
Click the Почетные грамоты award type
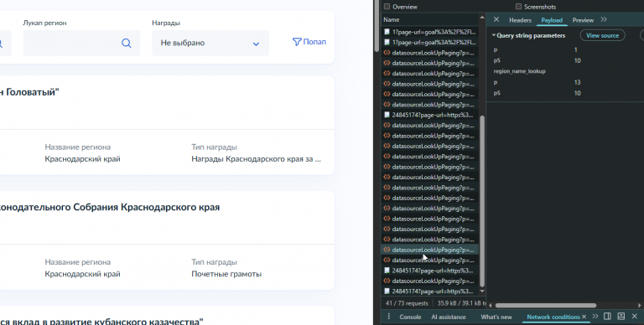[226, 274]
